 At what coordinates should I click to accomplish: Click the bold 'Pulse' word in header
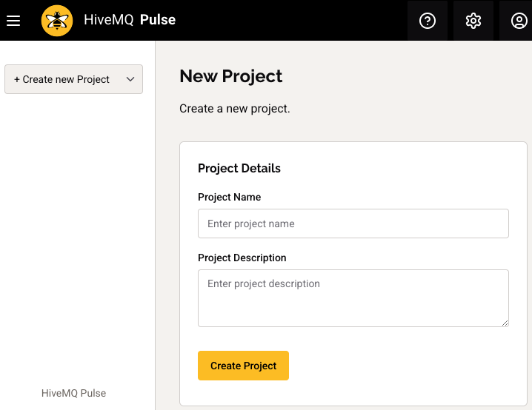pyautogui.click(x=158, y=20)
